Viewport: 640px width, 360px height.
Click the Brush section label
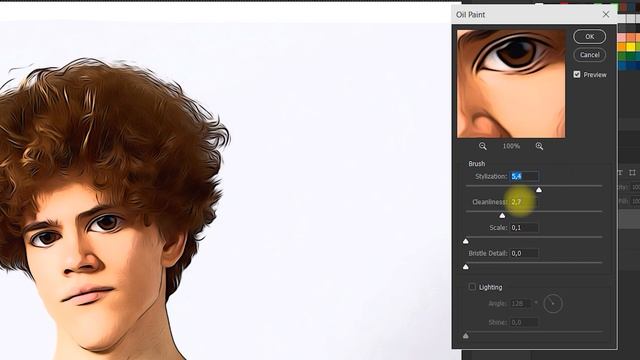(477, 163)
